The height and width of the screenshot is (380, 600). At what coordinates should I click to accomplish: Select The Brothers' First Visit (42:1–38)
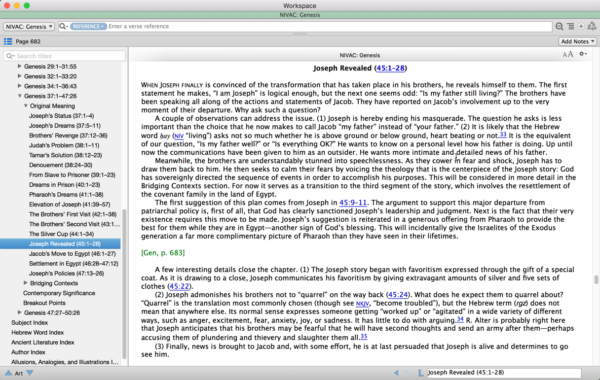73,214
